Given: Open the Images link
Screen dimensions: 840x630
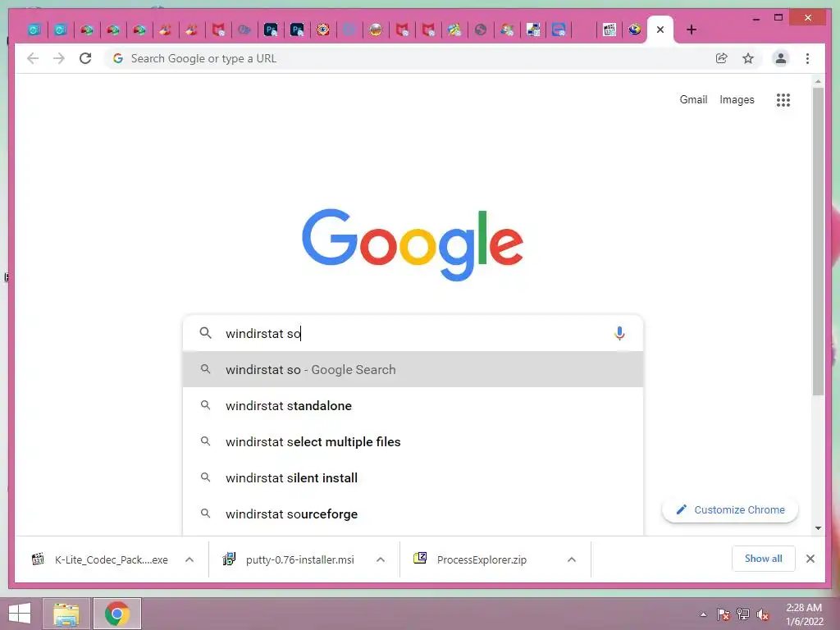Looking at the screenshot, I should 737,99.
